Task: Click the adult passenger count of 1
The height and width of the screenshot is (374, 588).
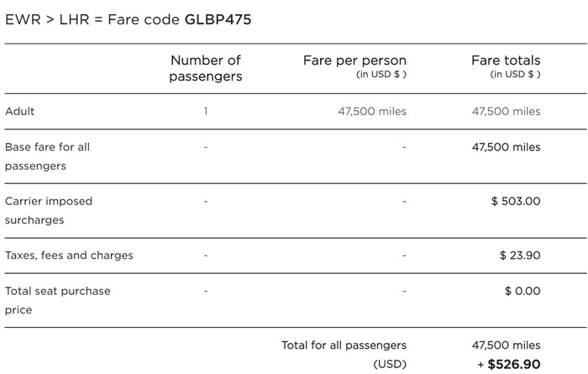Action: (206, 111)
